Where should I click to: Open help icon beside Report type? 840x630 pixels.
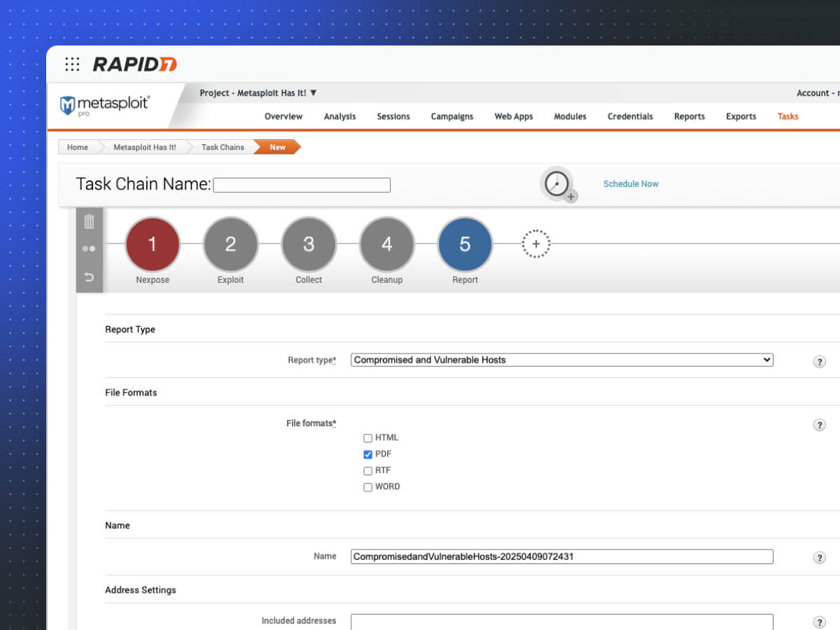tap(819, 362)
